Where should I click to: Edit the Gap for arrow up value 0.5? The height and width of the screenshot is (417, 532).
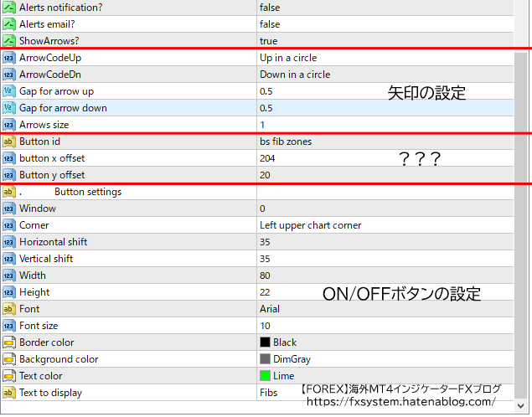click(385, 91)
